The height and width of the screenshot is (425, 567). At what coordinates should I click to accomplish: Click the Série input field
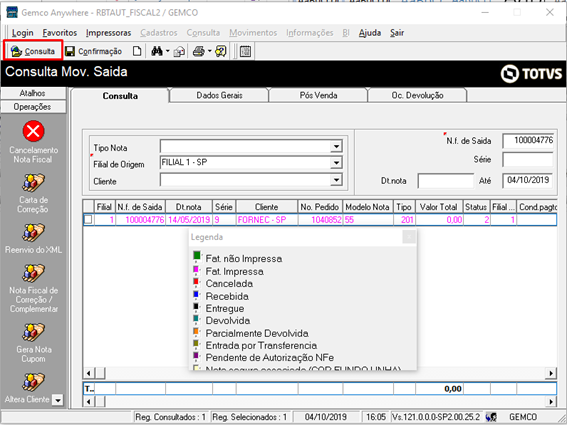(x=528, y=160)
